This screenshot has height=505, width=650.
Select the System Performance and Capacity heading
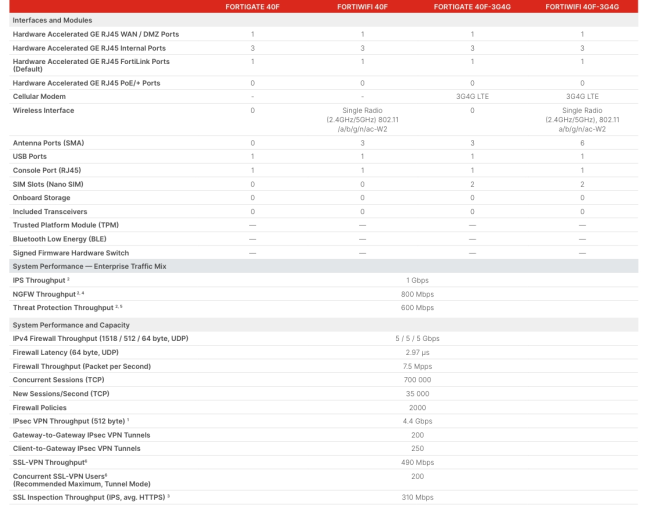click(x=72, y=325)
